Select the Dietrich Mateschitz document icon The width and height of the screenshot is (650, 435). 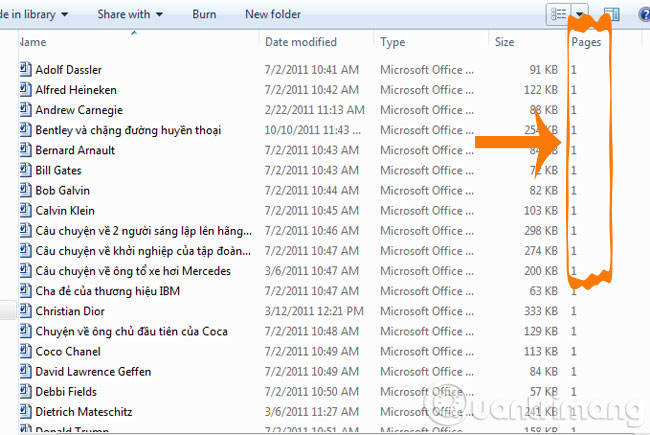[26, 411]
